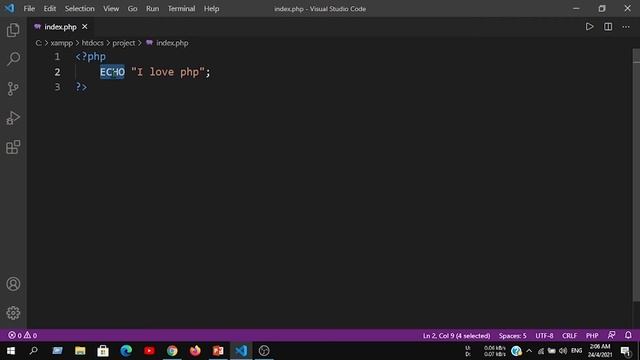Select project in the breadcrumb path
The width and height of the screenshot is (640, 360).
click(x=124, y=43)
